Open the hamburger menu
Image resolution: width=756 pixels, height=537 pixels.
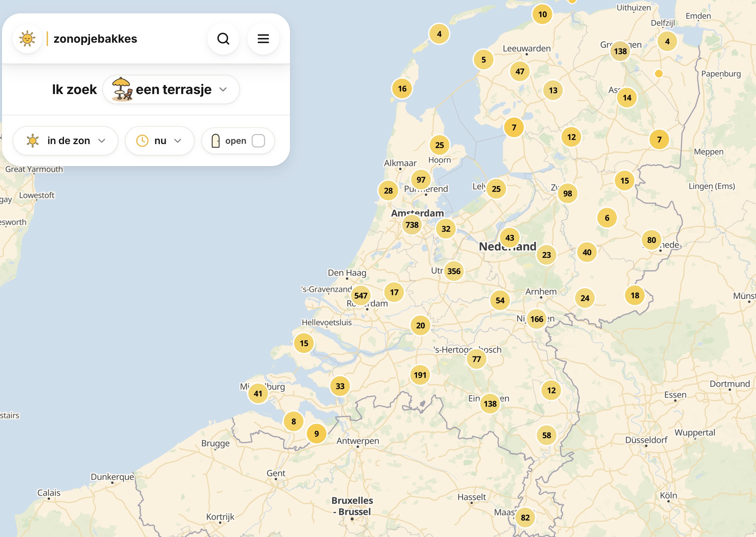[263, 39]
